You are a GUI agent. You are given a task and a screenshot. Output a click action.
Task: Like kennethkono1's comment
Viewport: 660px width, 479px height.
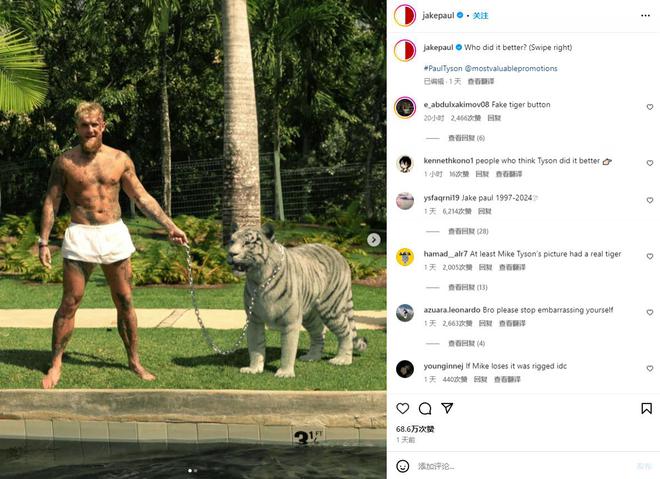(x=649, y=163)
